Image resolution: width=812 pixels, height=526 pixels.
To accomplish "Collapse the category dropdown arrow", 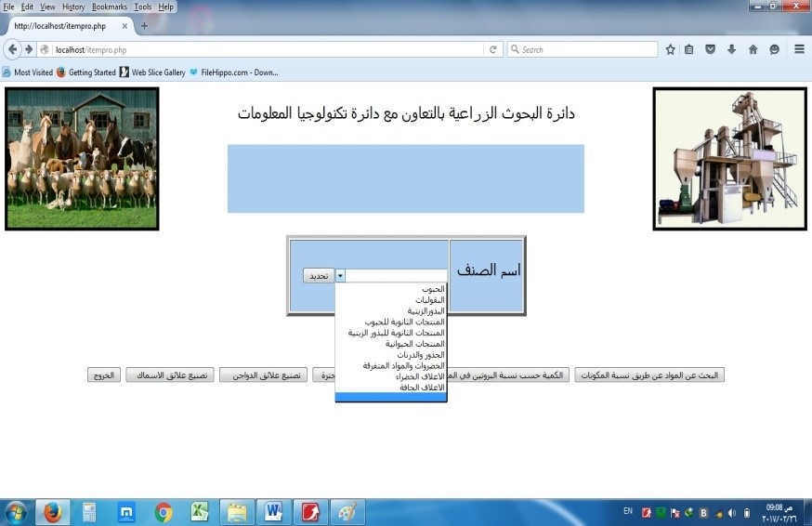I will [340, 276].
